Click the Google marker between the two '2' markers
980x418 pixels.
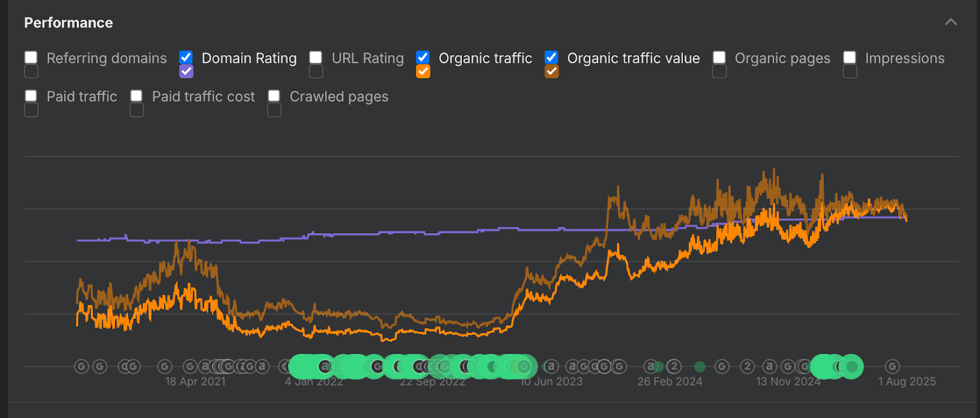[722, 367]
